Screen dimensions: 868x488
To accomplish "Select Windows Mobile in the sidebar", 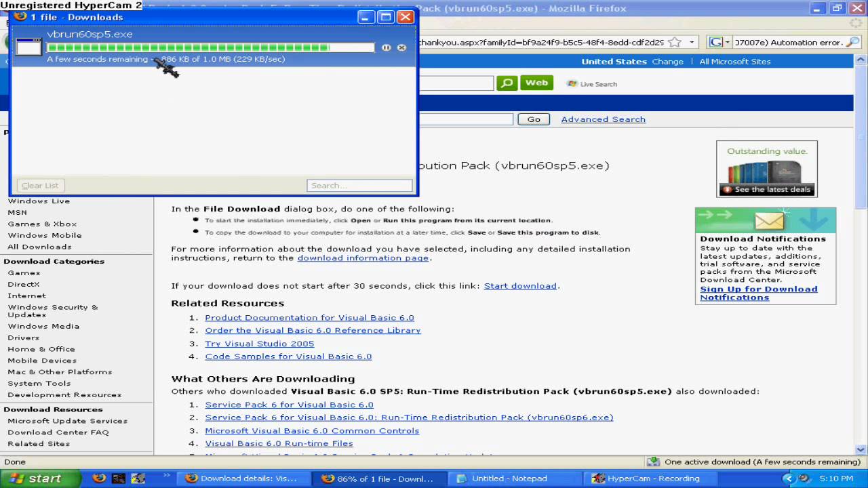I will pos(45,235).
